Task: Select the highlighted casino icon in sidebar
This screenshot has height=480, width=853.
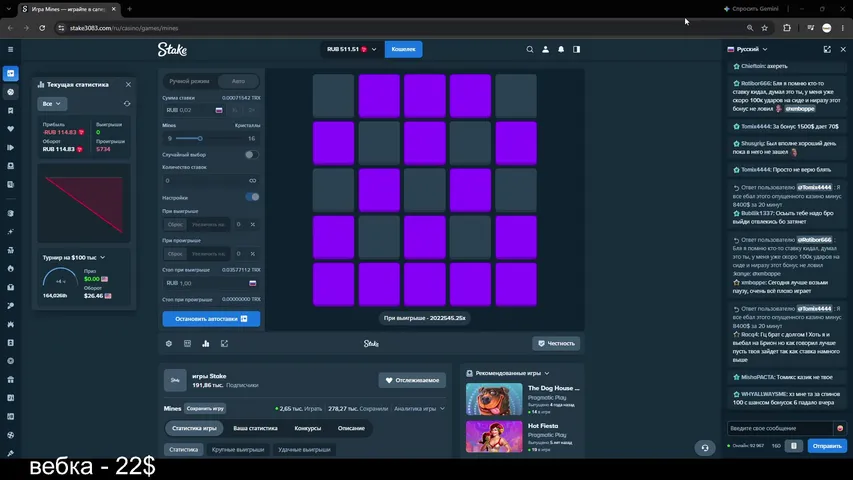Action: pyautogui.click(x=10, y=73)
